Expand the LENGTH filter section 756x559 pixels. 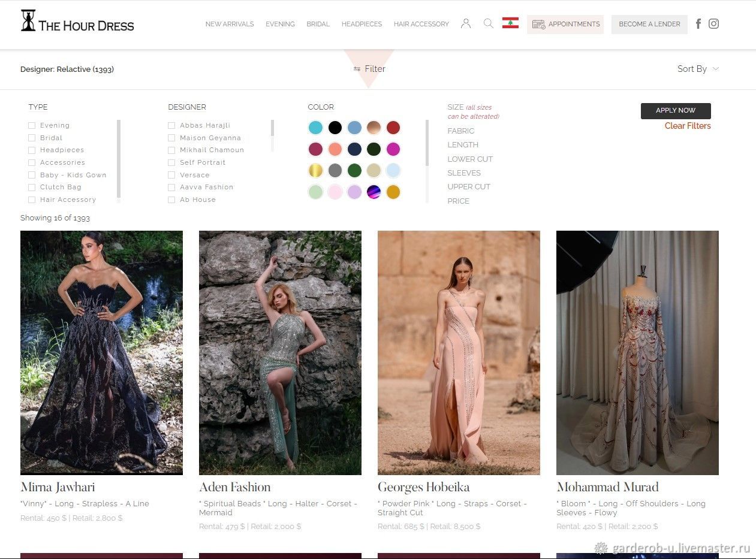[463, 144]
